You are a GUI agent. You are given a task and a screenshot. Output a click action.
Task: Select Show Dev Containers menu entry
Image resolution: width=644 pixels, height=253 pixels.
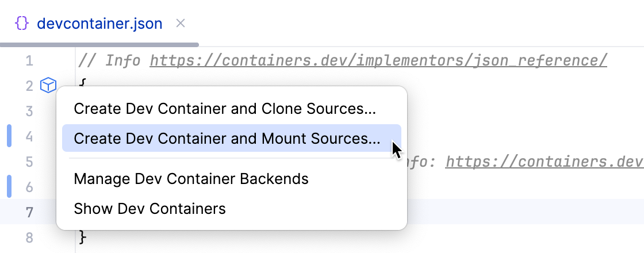coord(149,208)
